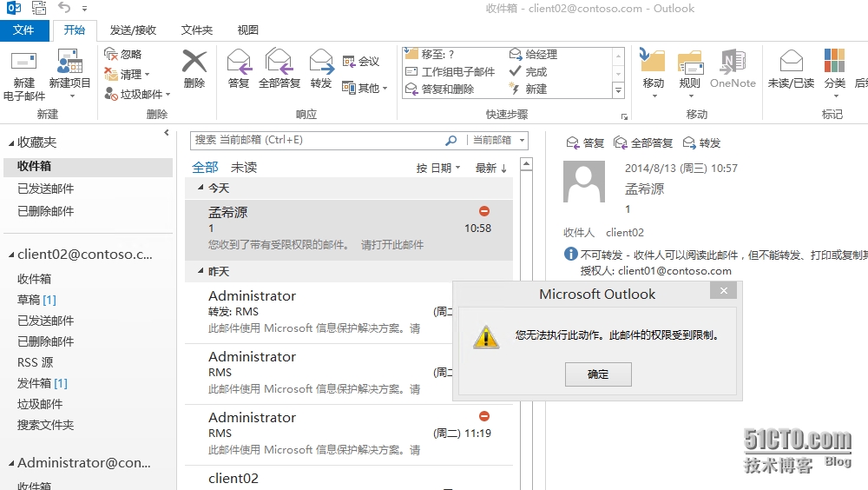Screen dimensions: 868x490
Task: Click 确定 (OK) in the warning dialog
Action: coord(598,374)
